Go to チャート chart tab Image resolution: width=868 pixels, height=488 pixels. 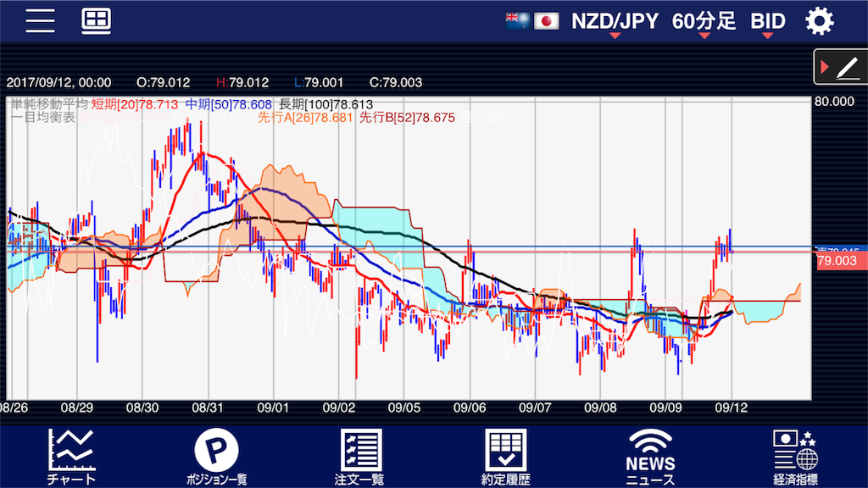point(71,457)
